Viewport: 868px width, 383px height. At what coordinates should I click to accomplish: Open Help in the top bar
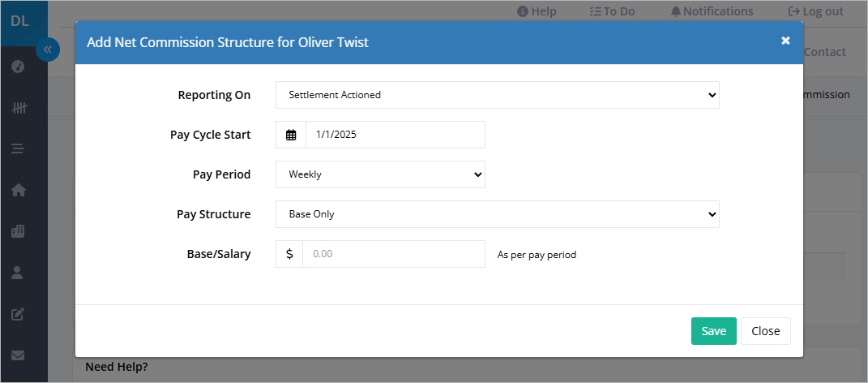[x=537, y=11]
